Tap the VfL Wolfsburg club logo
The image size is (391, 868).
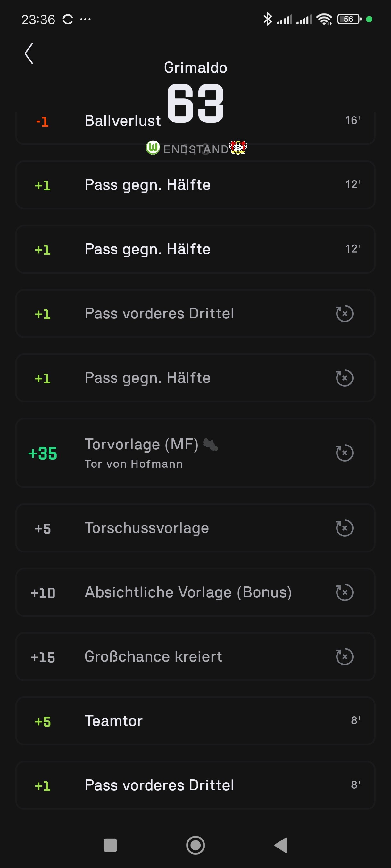(x=153, y=148)
